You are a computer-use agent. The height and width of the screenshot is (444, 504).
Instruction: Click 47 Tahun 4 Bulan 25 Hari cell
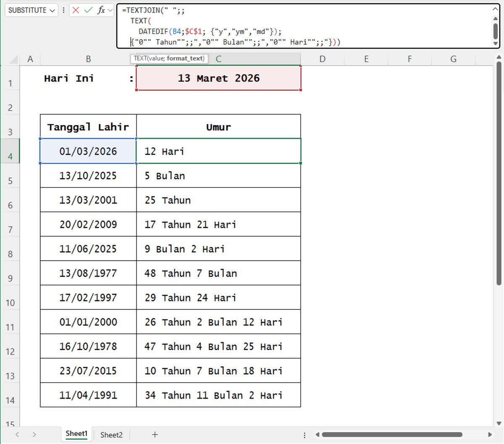pyautogui.click(x=218, y=346)
